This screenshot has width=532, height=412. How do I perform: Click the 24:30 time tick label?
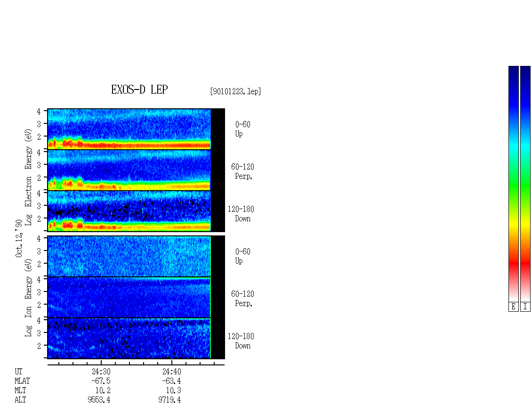pos(101,372)
